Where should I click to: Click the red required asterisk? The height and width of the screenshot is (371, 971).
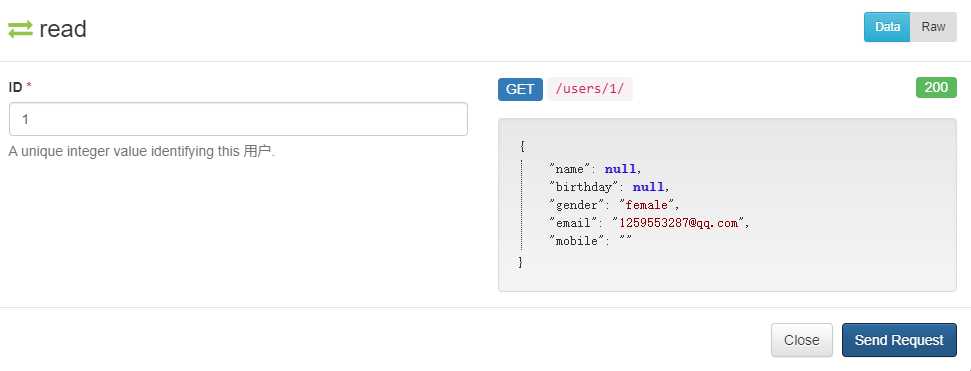coord(28,86)
